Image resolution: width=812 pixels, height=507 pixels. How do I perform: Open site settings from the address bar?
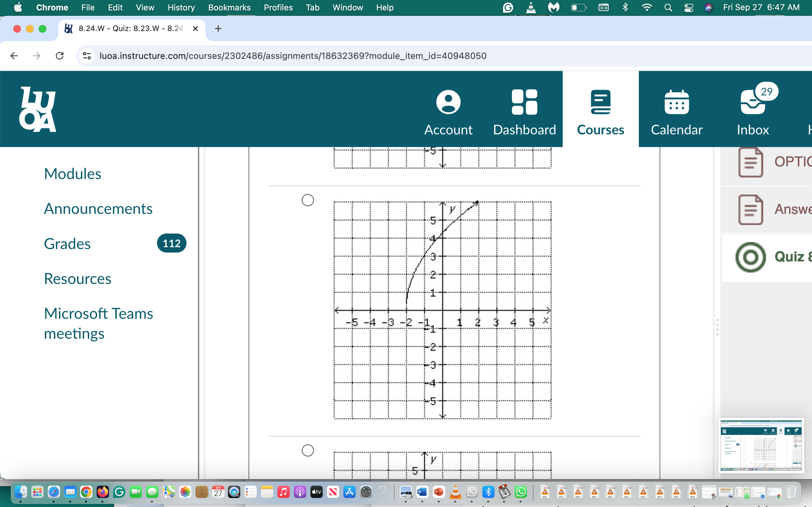click(86, 56)
